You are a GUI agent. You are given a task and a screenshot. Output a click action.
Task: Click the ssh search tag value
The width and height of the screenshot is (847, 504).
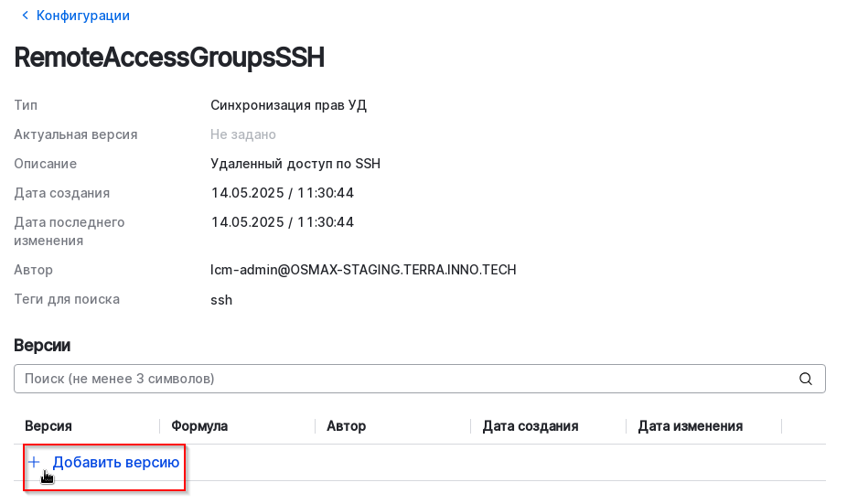coord(221,299)
